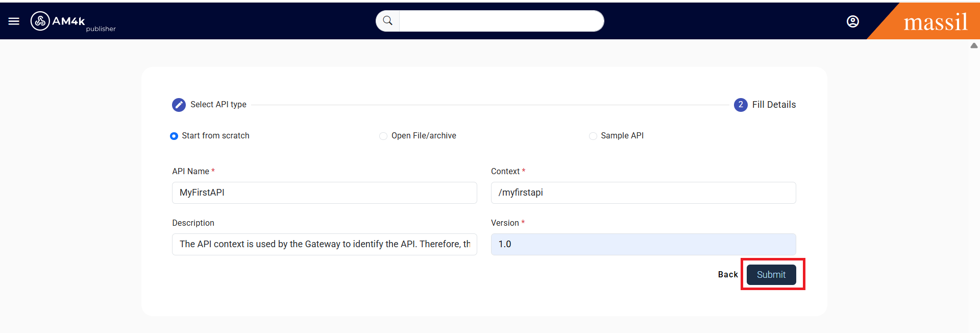
Task: Click the step 2 circle icon
Action: (740, 105)
